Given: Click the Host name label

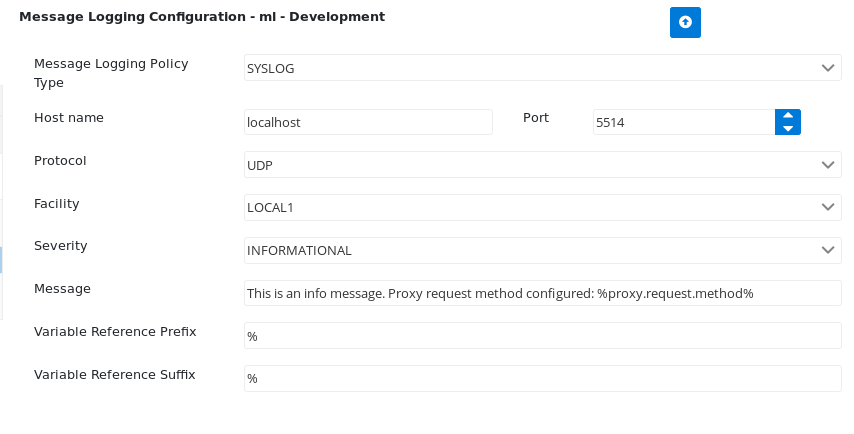Looking at the screenshot, I should click(69, 118).
